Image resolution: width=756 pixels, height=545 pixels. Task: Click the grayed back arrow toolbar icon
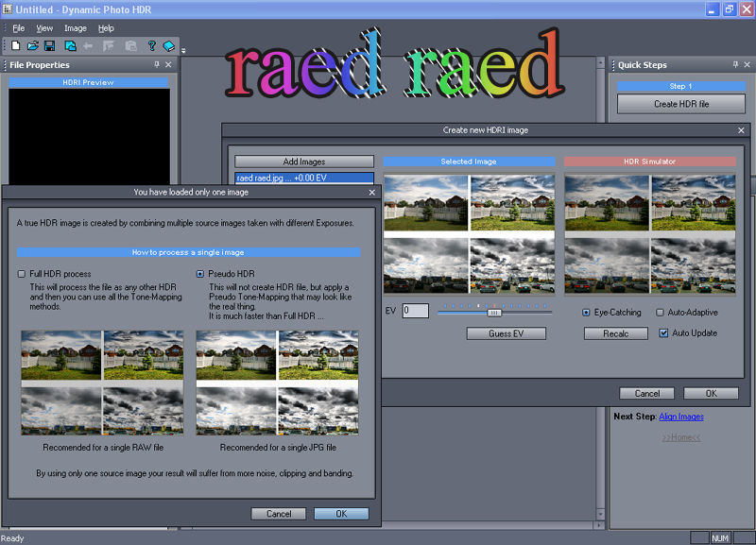[88, 45]
